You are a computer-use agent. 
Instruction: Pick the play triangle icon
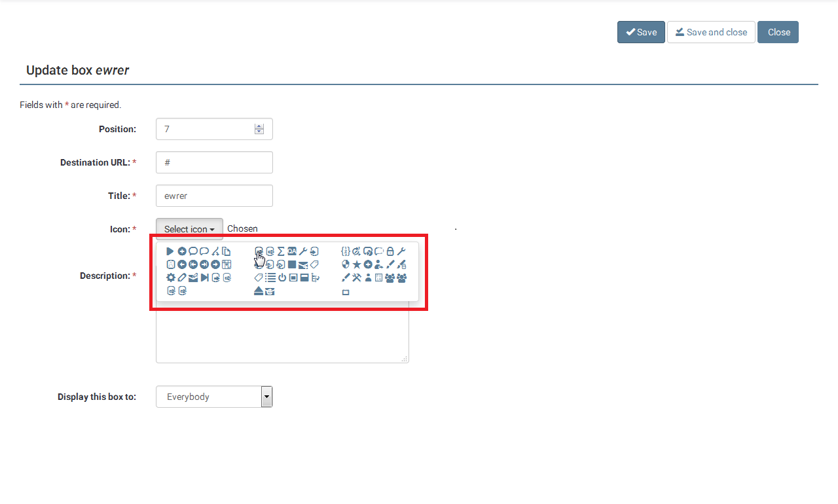pyautogui.click(x=170, y=251)
